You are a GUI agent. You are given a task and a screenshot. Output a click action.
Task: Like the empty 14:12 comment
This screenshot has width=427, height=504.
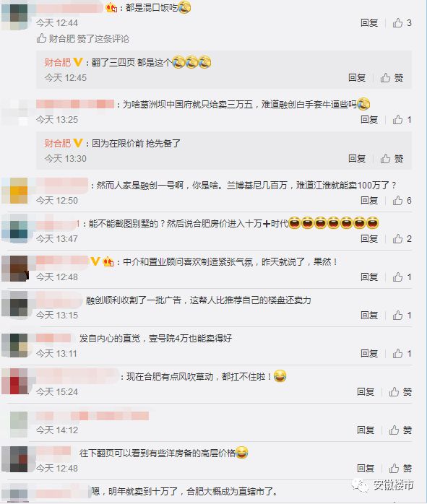(400, 430)
